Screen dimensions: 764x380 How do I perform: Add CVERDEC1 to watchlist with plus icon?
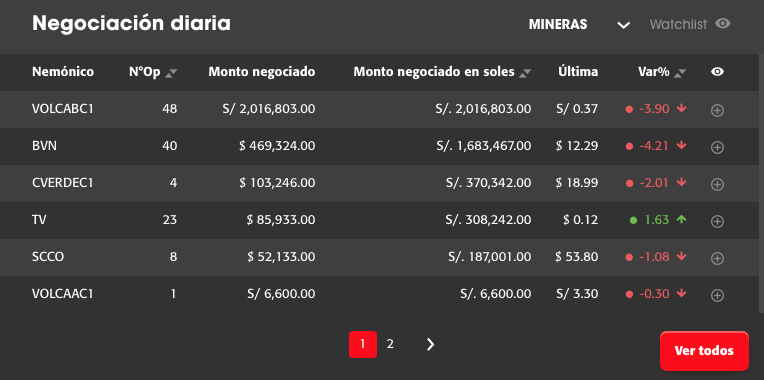tap(717, 184)
